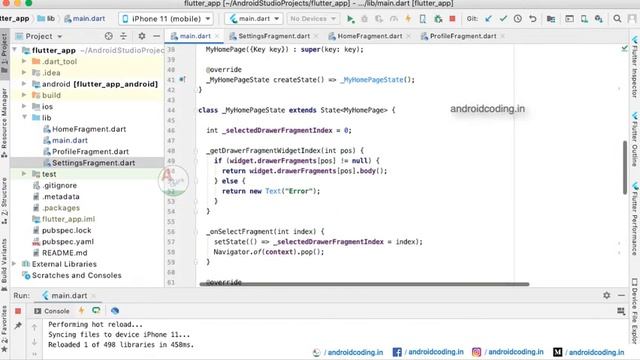Screen dimensions: 640x360
Task: Click main.dart breadcrumb in navigation bar
Action: tap(84, 19)
